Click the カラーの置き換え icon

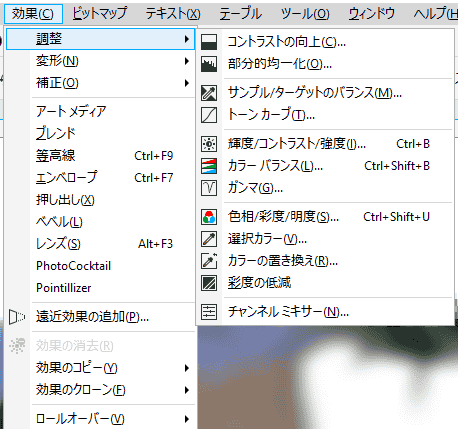pyautogui.click(x=209, y=261)
